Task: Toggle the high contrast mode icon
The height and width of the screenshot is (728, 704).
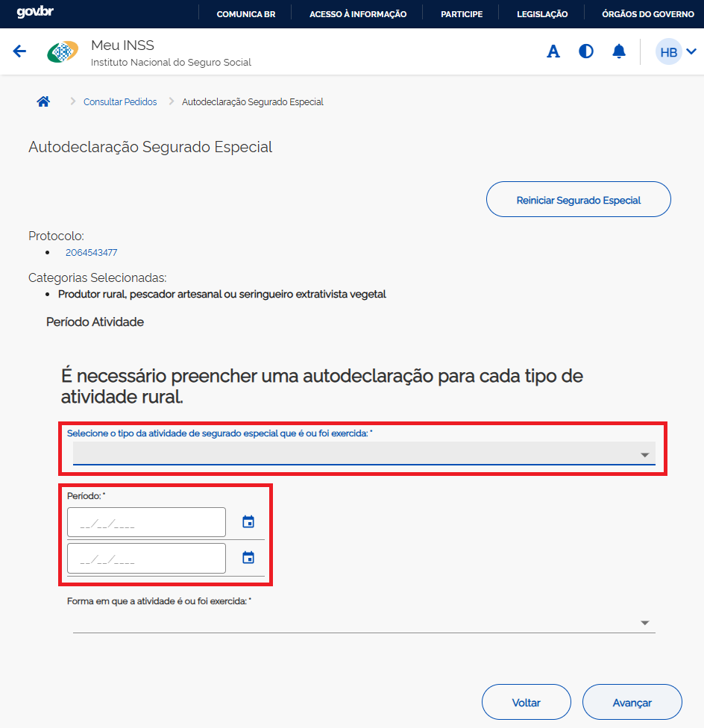Action: tap(586, 51)
